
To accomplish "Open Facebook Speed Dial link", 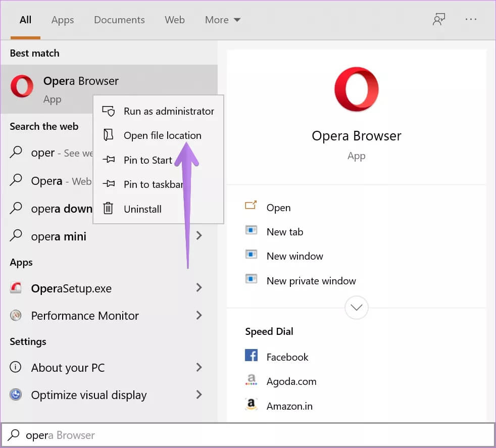I will pos(287,357).
